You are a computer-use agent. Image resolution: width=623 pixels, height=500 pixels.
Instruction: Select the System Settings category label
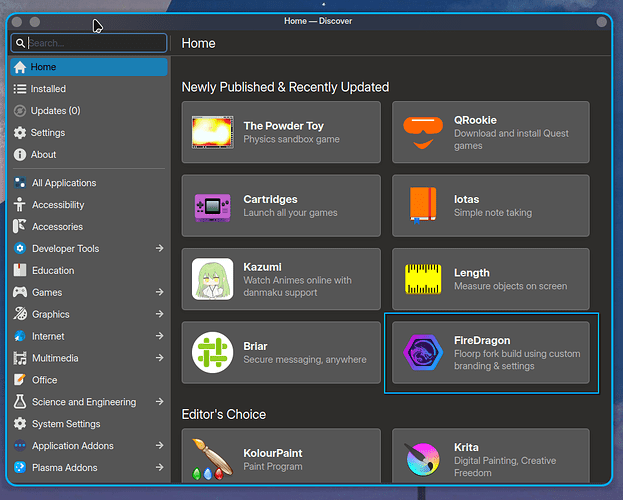coord(66,424)
